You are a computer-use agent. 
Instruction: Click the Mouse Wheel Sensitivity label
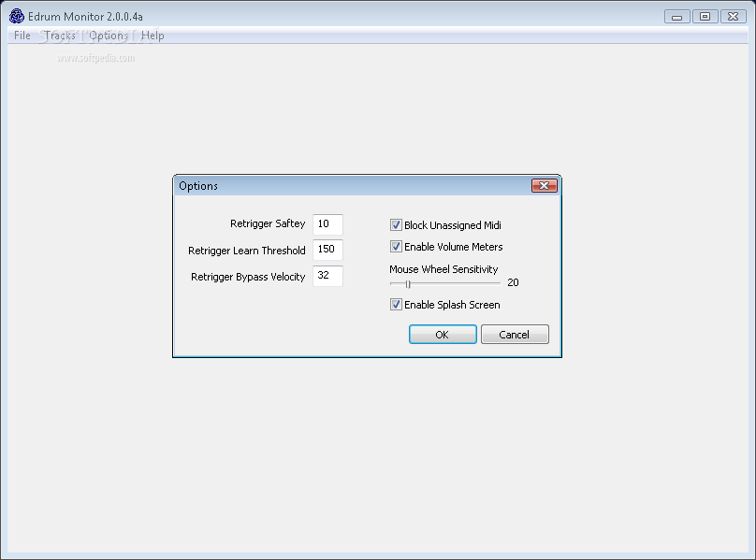443,269
